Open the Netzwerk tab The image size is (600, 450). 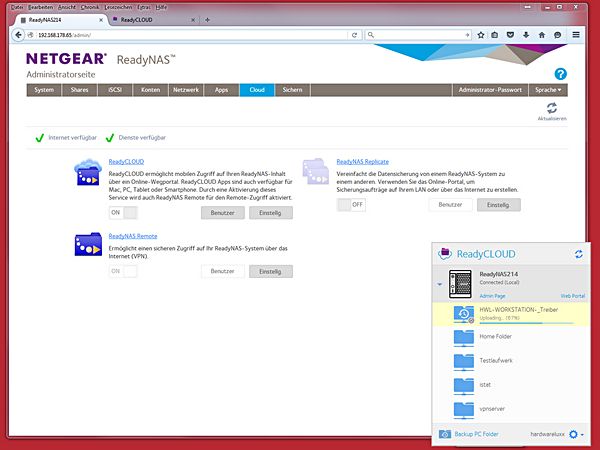pyautogui.click(x=186, y=90)
